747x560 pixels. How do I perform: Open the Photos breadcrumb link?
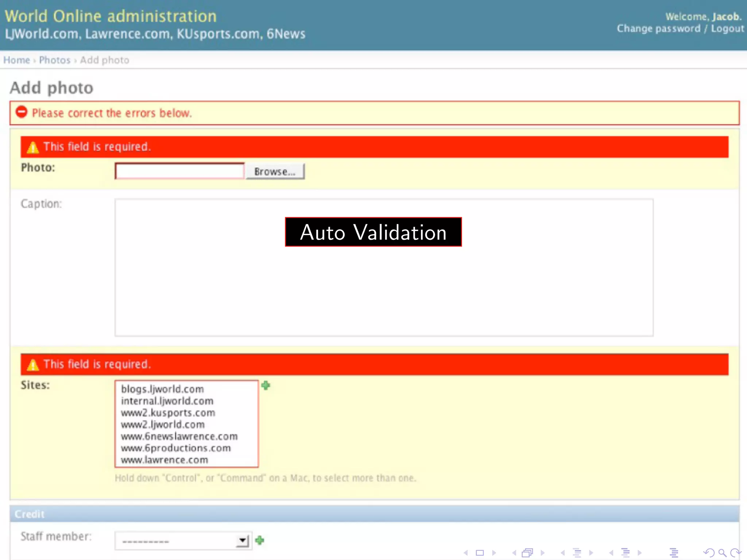coord(55,60)
